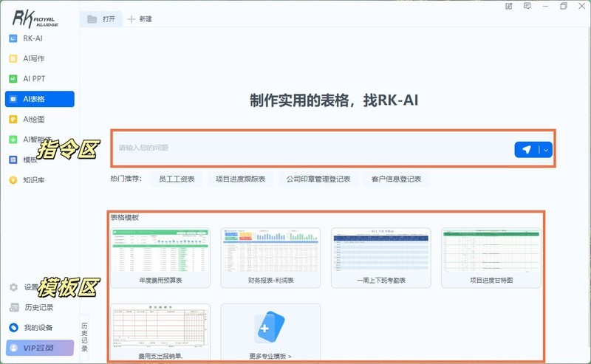Viewport: 591px width, 364px height.
Task: Expand the vertical 历史记录 side panel tab
Action: 84,337
